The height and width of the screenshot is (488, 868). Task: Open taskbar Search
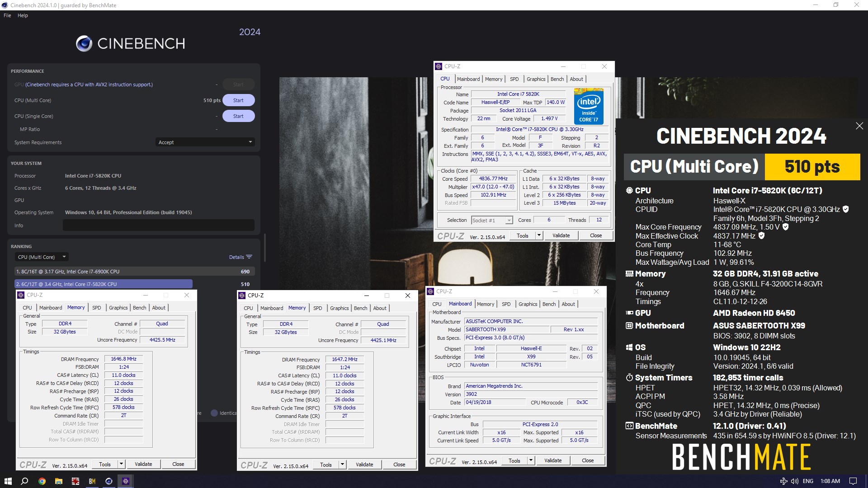point(25,481)
